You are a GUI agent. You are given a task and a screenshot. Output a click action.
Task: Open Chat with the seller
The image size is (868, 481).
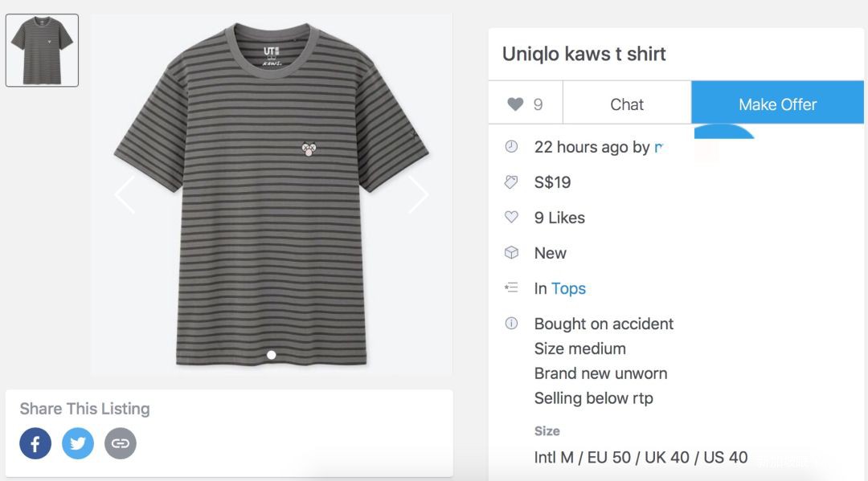pos(627,104)
